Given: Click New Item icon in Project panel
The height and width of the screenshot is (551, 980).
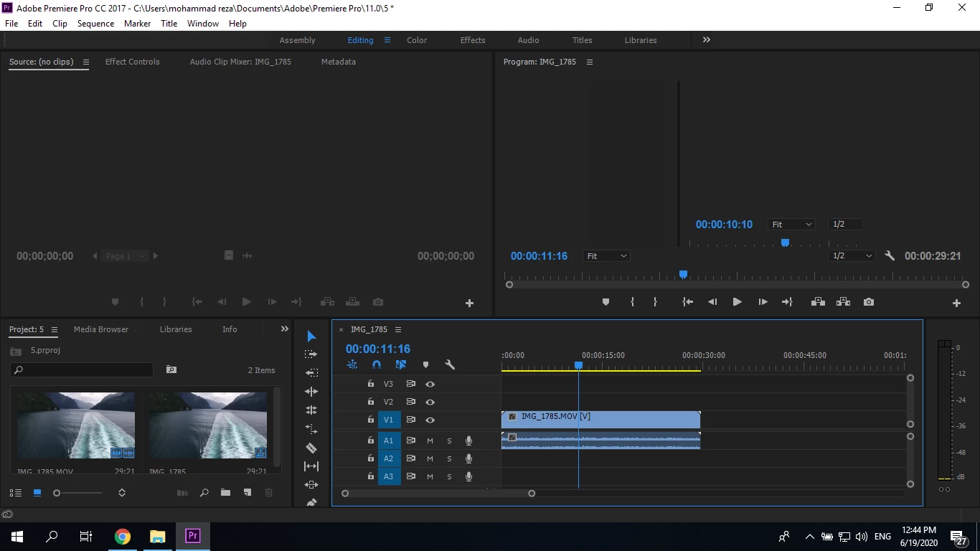Looking at the screenshot, I should click(248, 493).
